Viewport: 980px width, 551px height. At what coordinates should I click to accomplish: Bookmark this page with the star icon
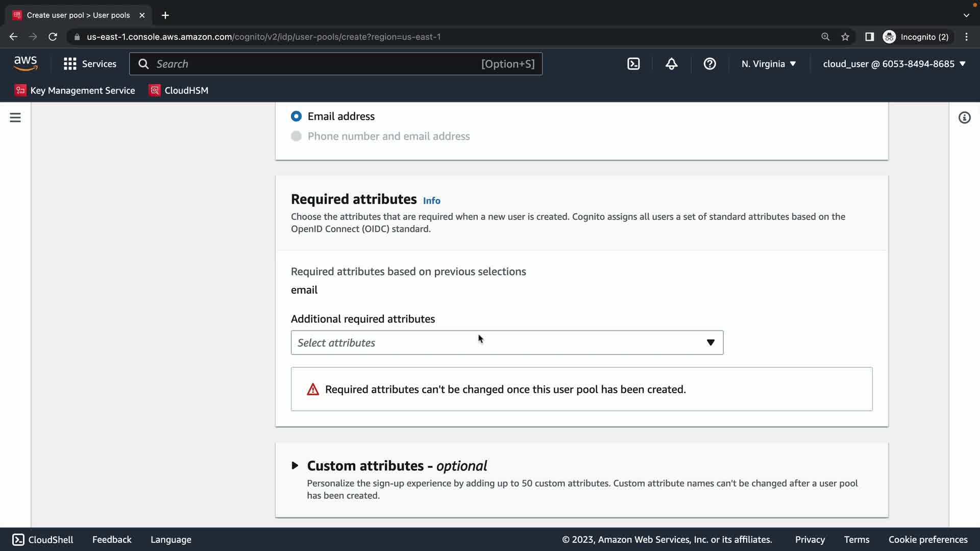click(845, 37)
